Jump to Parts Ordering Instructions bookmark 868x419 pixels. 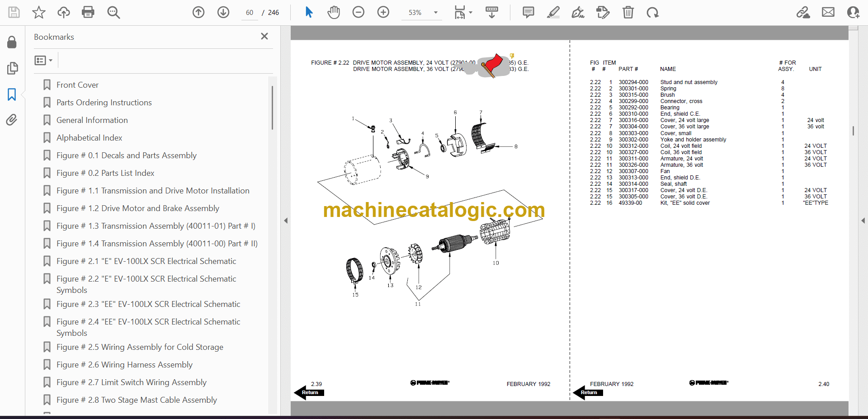click(104, 103)
